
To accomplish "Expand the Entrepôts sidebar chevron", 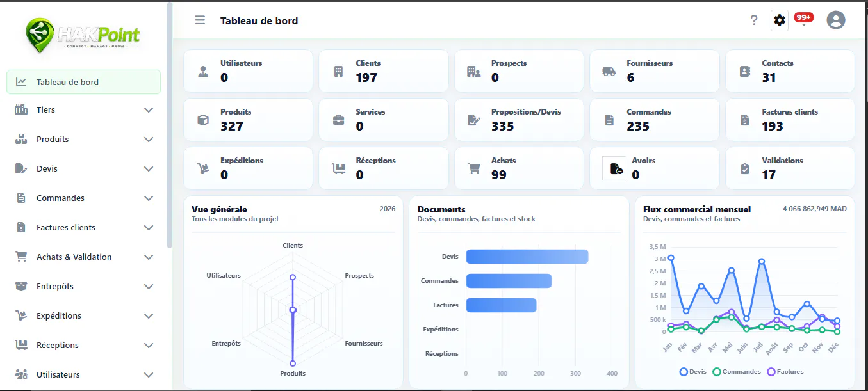I will pyautogui.click(x=149, y=287).
